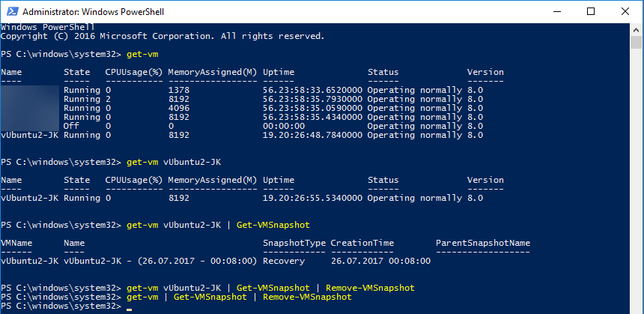Click the 'VMName' column header
The image size is (644, 314).
pyautogui.click(x=16, y=243)
